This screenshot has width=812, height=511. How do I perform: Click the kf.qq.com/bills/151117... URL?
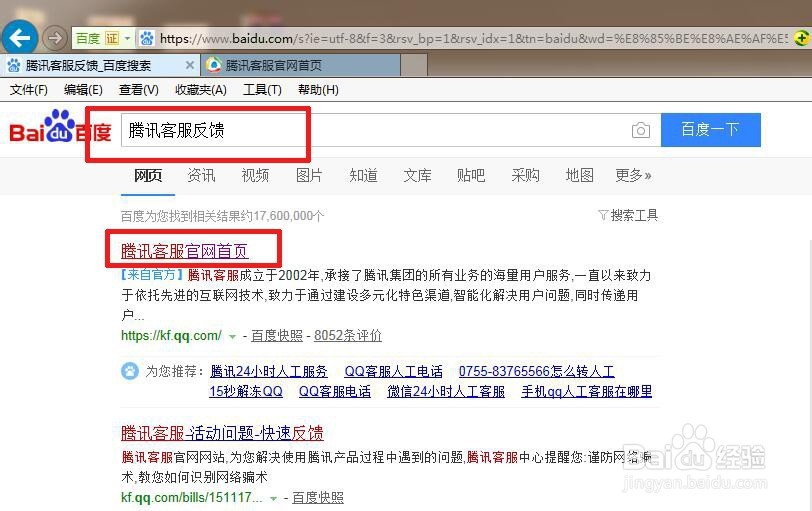(192, 498)
